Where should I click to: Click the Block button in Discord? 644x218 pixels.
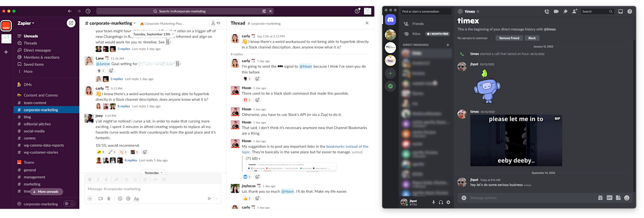point(532,38)
